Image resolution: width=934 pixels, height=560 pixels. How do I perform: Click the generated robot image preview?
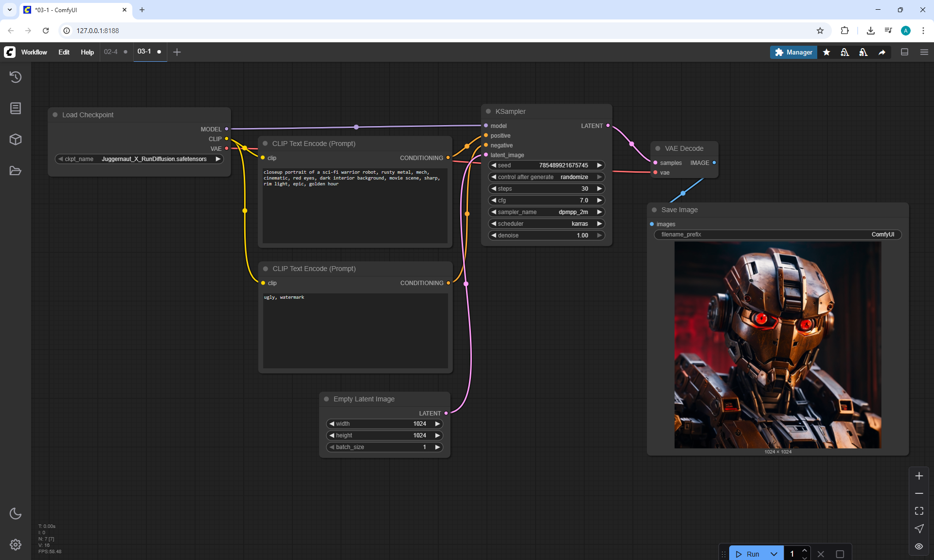click(777, 345)
